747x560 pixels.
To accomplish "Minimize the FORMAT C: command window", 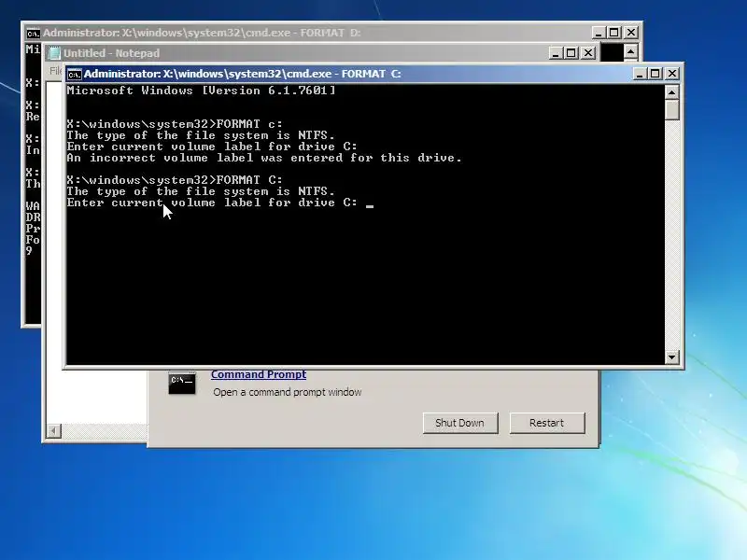I will 640,74.
